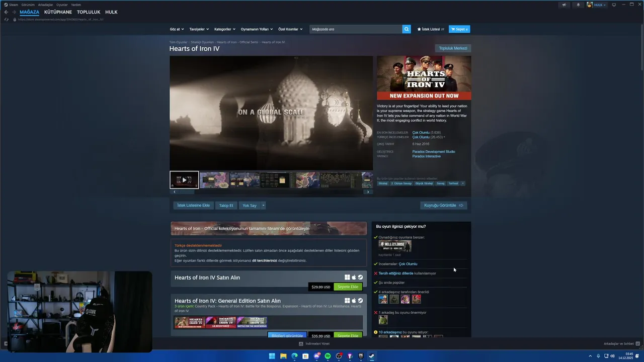Open File Explorer from the taskbar
The width and height of the screenshot is (644, 362).
pos(283,356)
